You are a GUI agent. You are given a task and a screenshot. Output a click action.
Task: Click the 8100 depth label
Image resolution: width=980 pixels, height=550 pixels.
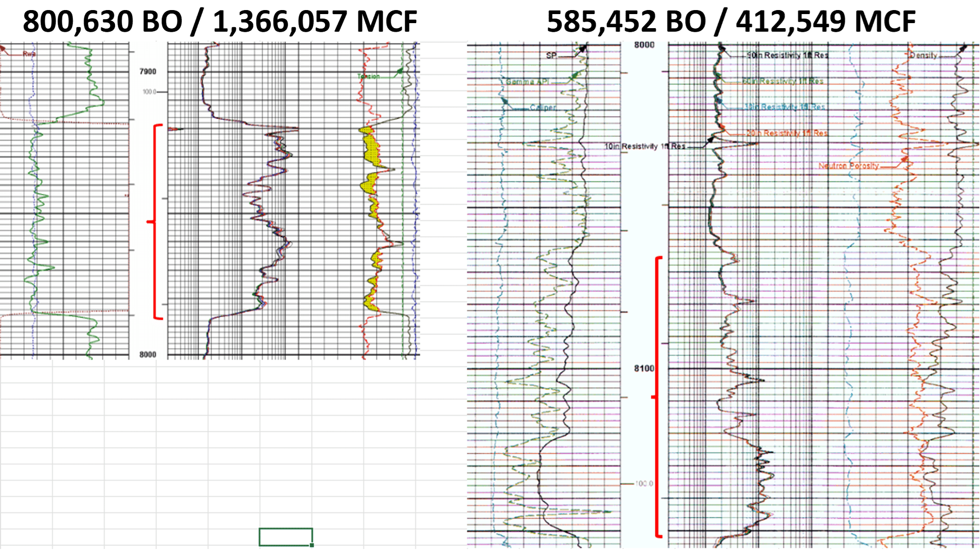coord(644,369)
